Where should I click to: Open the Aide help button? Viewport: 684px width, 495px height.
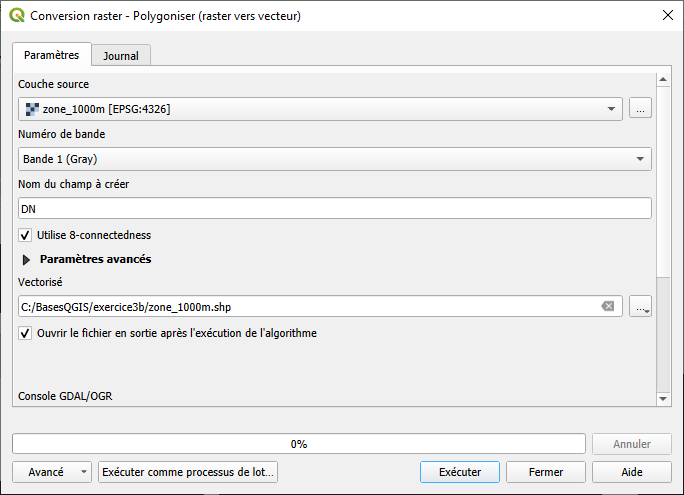(x=632, y=472)
